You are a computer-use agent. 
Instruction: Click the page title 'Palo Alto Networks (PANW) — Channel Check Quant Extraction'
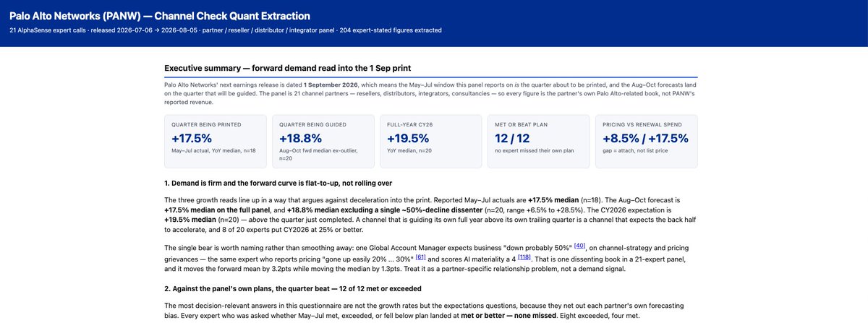pos(160,15)
